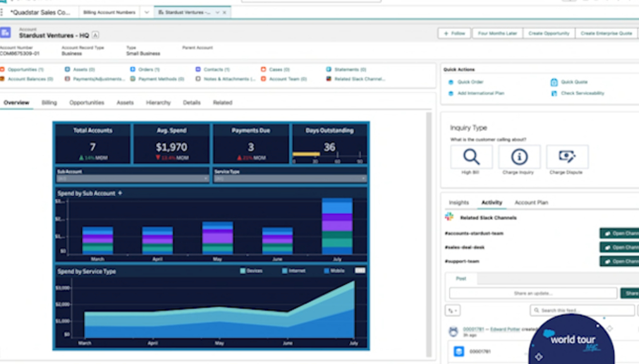Switch to the Overview tab
639x364 pixels.
(16, 103)
